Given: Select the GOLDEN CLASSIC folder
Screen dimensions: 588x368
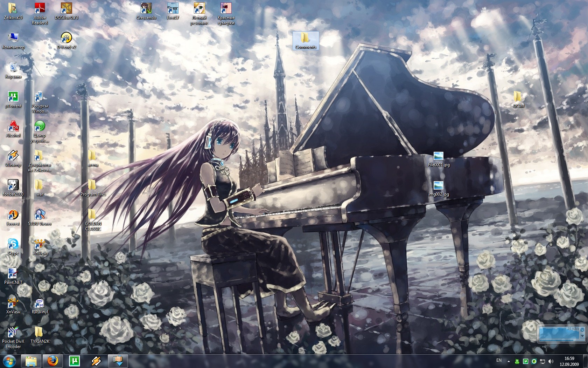Looking at the screenshot, I should 93,220.
